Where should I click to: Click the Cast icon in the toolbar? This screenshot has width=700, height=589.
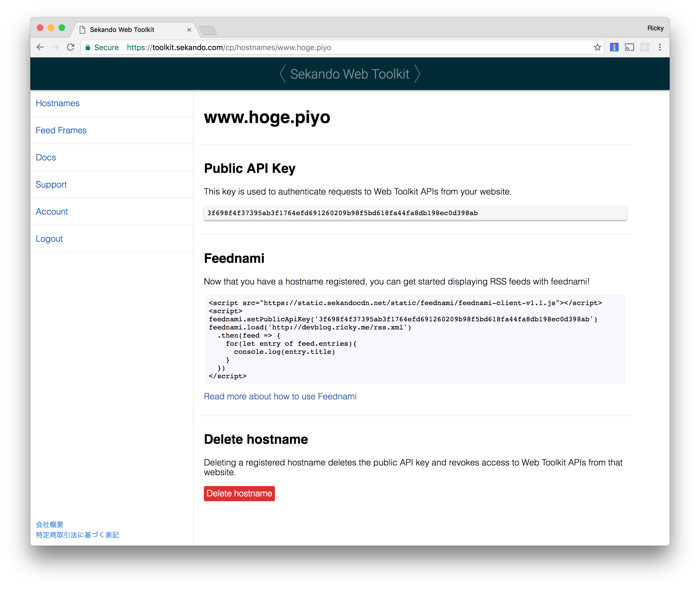[x=629, y=47]
